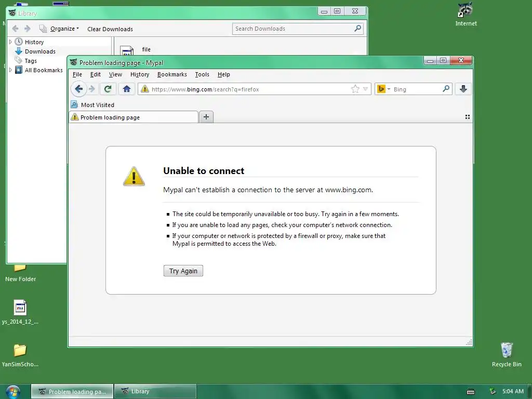Open the Downloads arrow button in Mypal
The height and width of the screenshot is (399, 532).
(x=463, y=89)
